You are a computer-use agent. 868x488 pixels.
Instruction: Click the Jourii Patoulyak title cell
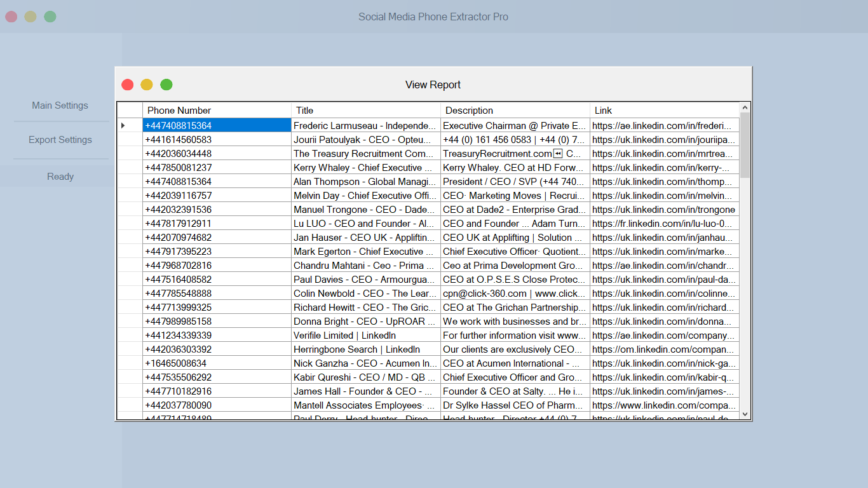click(x=366, y=140)
